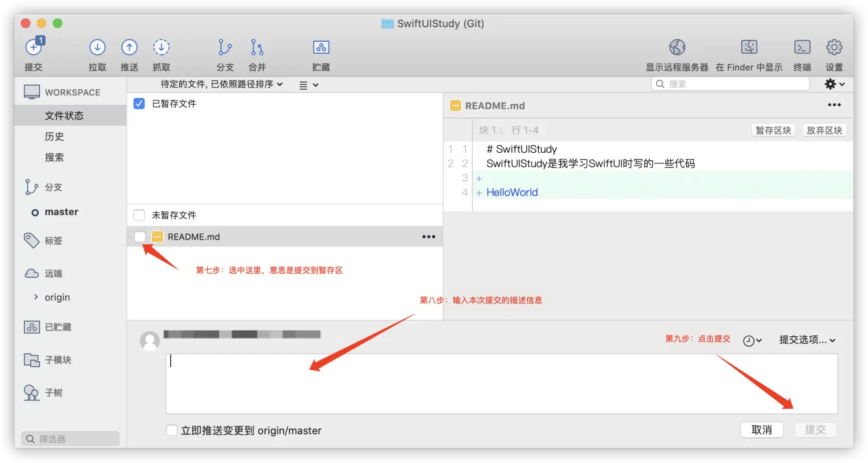Click the 提交 button at bottom right
The height and width of the screenshot is (463, 868).
tap(815, 430)
